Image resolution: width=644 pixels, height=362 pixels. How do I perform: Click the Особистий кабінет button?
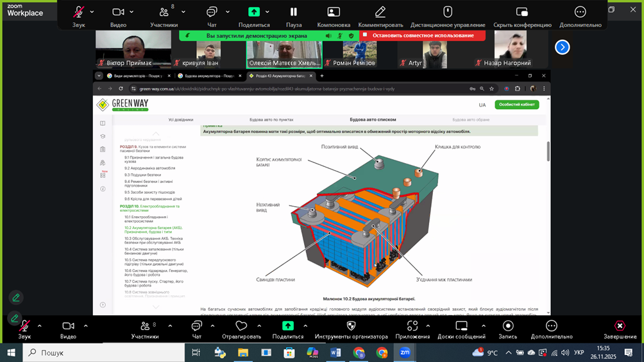517,105
